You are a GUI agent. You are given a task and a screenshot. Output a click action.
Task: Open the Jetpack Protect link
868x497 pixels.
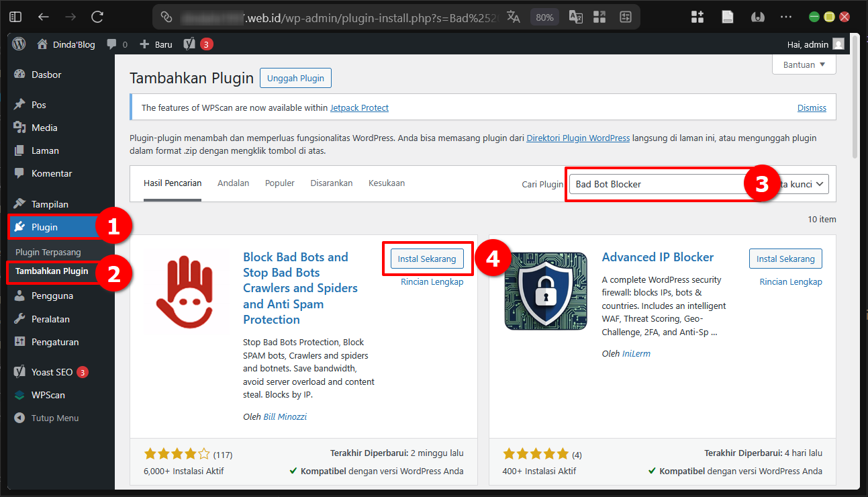359,107
